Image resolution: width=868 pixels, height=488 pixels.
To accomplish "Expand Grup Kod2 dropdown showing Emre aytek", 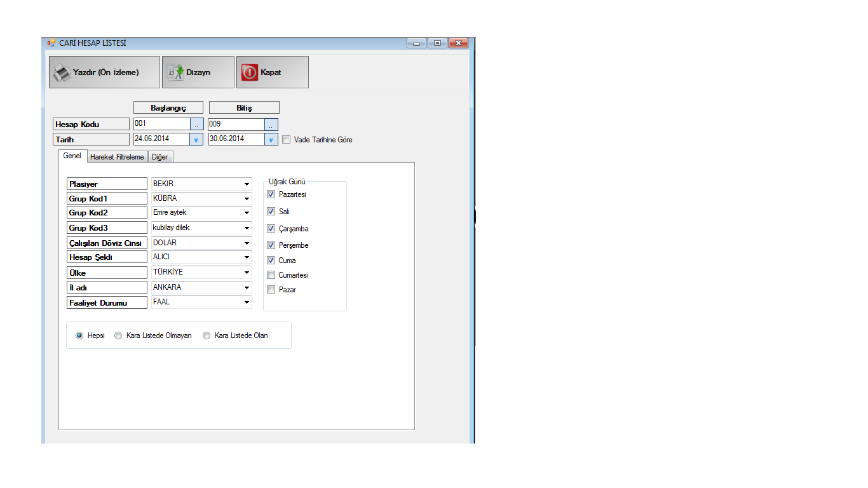I will 247,213.
